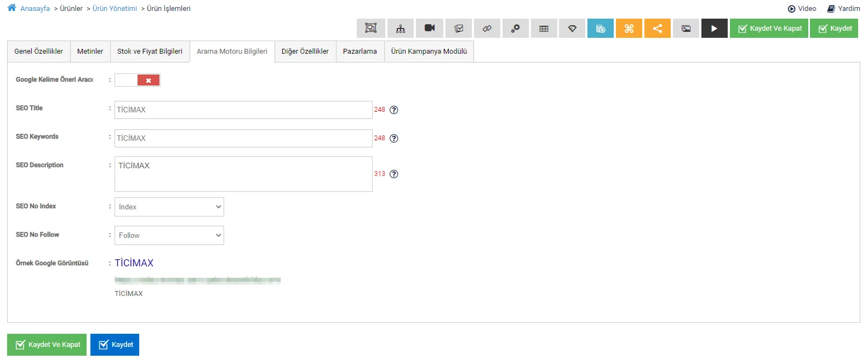Click the SEO Description help icon

coord(393,174)
